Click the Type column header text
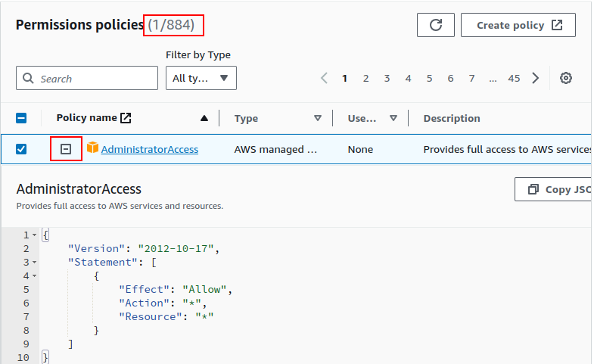 coord(246,118)
